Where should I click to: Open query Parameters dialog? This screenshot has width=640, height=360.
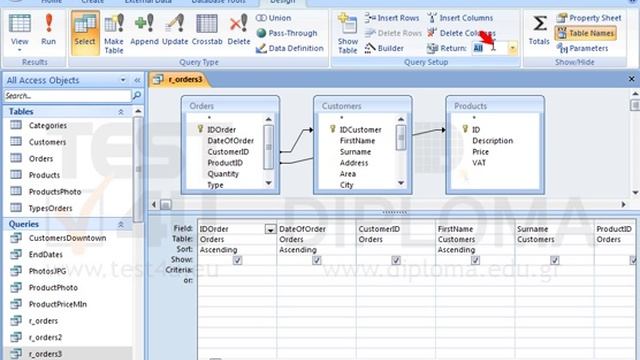coord(582,48)
